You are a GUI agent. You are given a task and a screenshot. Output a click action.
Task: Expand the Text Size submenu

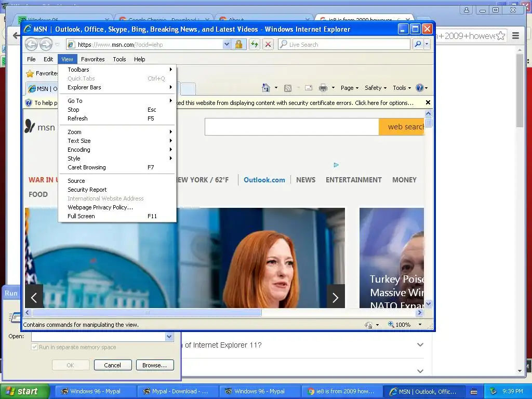117,141
